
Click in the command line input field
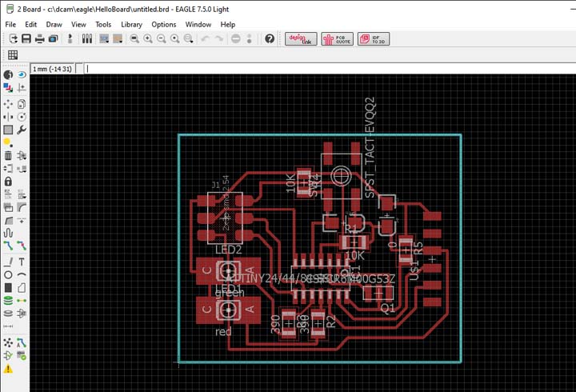[330, 69]
